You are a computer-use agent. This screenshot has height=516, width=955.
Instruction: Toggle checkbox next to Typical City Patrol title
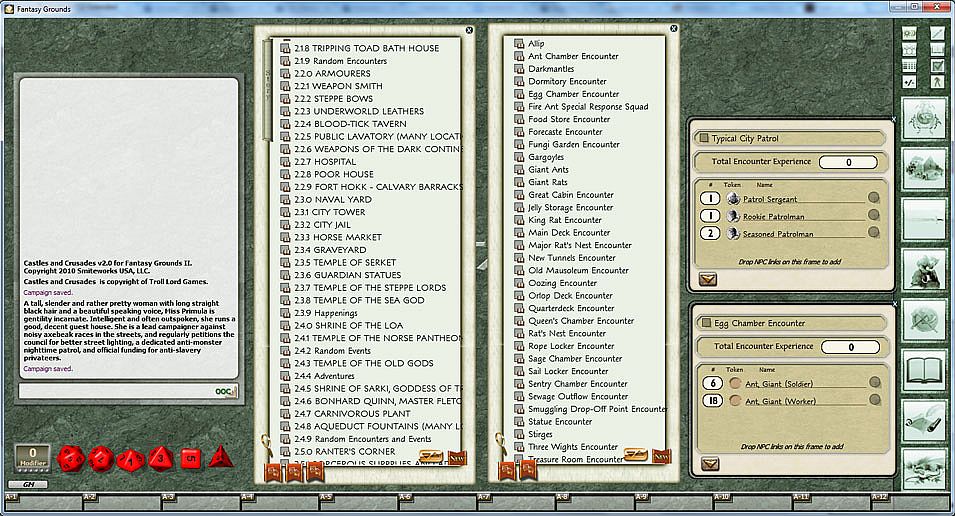(704, 138)
